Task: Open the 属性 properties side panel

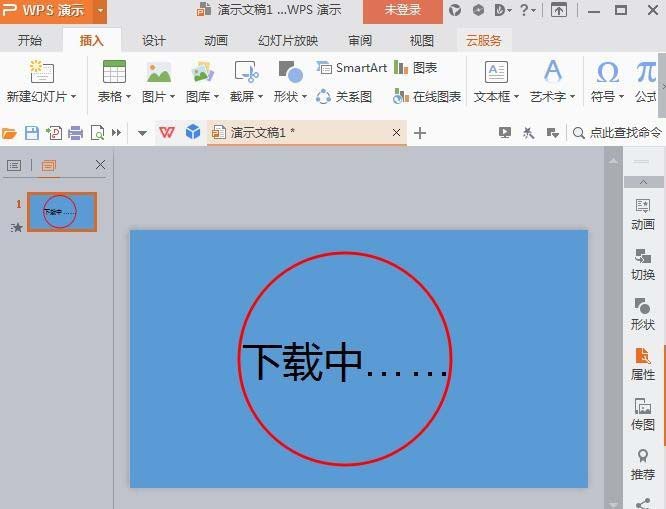Action: click(643, 364)
